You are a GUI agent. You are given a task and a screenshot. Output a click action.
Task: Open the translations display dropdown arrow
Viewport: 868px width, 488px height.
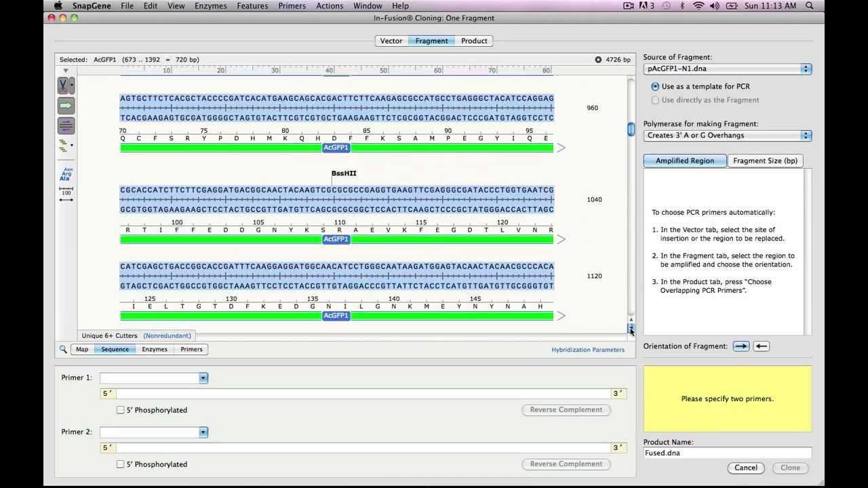(x=71, y=145)
